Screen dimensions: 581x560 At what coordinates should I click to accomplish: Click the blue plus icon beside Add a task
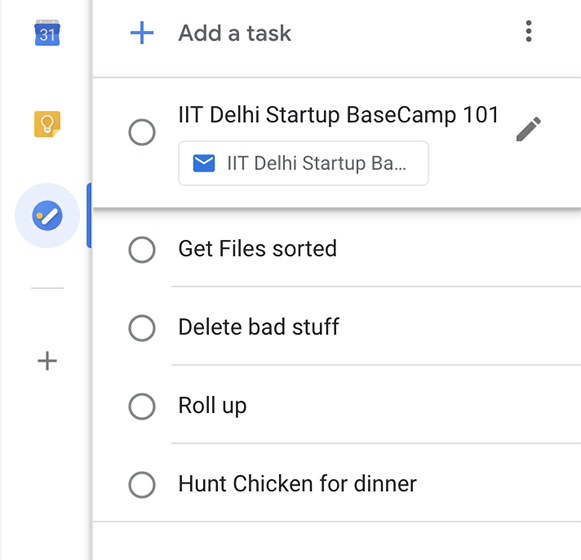click(142, 33)
